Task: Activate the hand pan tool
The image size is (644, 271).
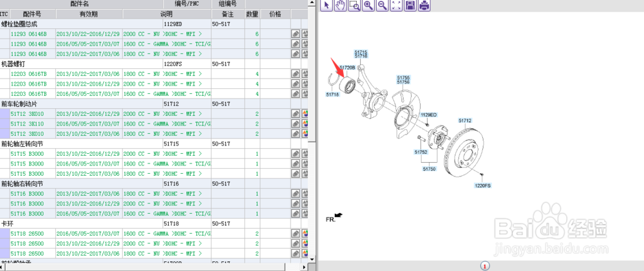Action: point(340,5)
